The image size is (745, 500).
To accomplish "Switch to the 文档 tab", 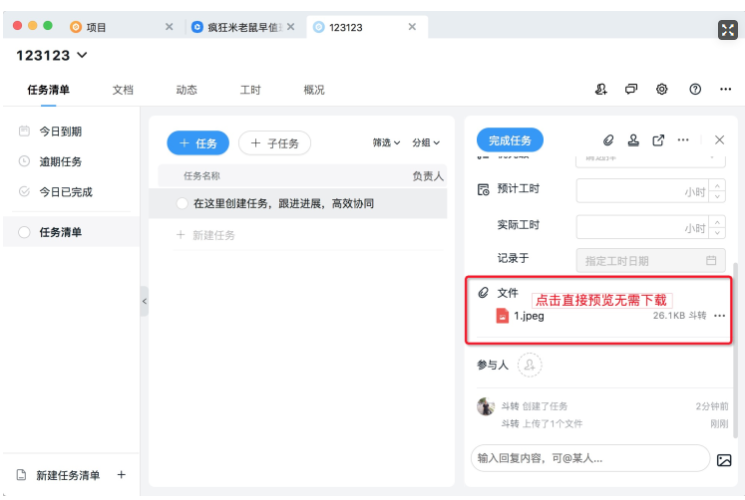I will pos(123,90).
